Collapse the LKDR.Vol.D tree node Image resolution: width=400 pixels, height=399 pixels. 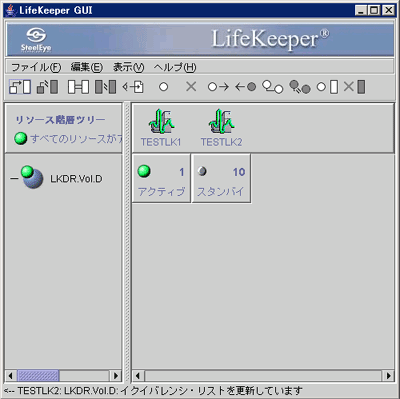click(x=14, y=179)
